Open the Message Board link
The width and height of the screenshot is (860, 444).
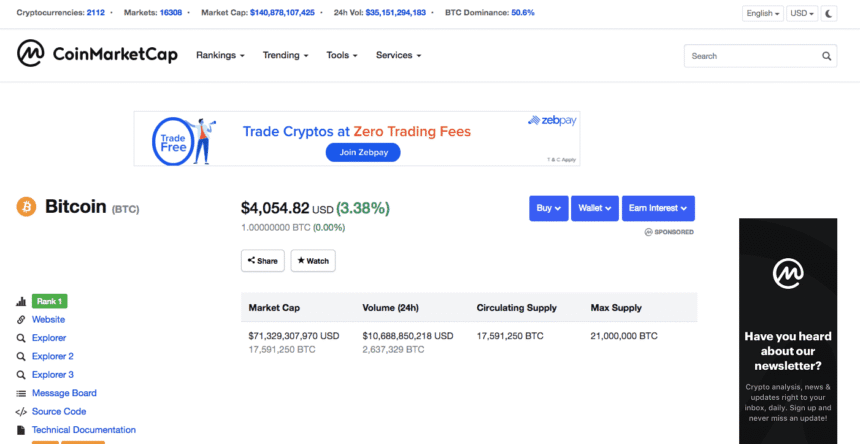click(x=64, y=393)
